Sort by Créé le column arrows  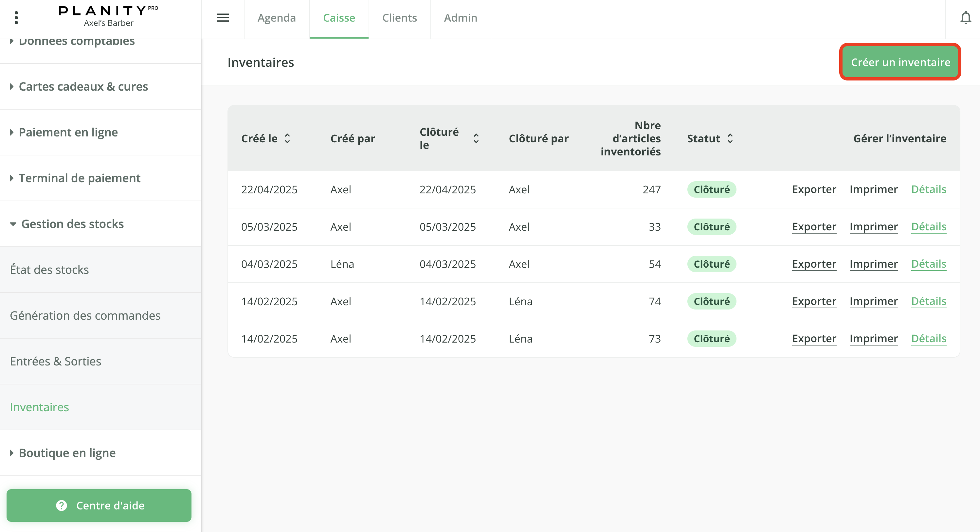[x=287, y=138]
